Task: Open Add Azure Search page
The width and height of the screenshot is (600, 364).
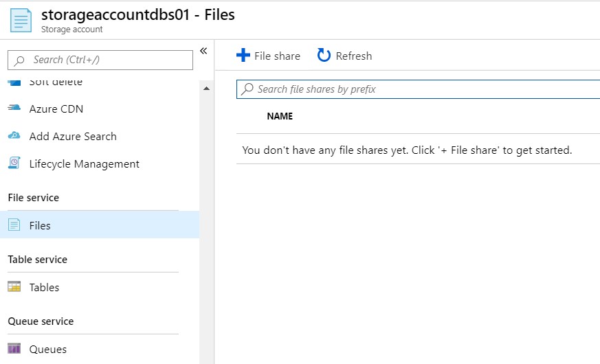Action: pos(73,137)
